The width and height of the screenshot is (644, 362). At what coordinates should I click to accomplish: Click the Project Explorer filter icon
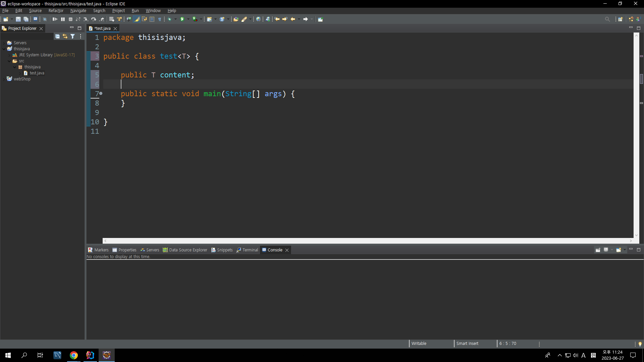point(72,36)
